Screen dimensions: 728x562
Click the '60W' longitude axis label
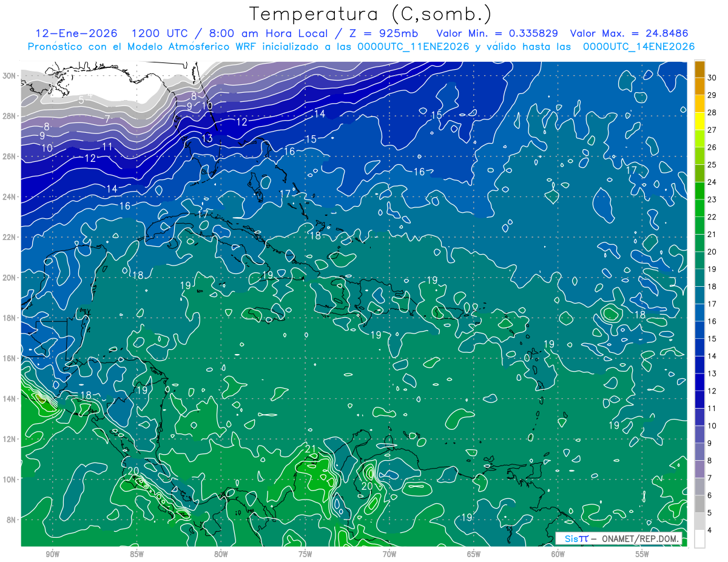point(558,555)
